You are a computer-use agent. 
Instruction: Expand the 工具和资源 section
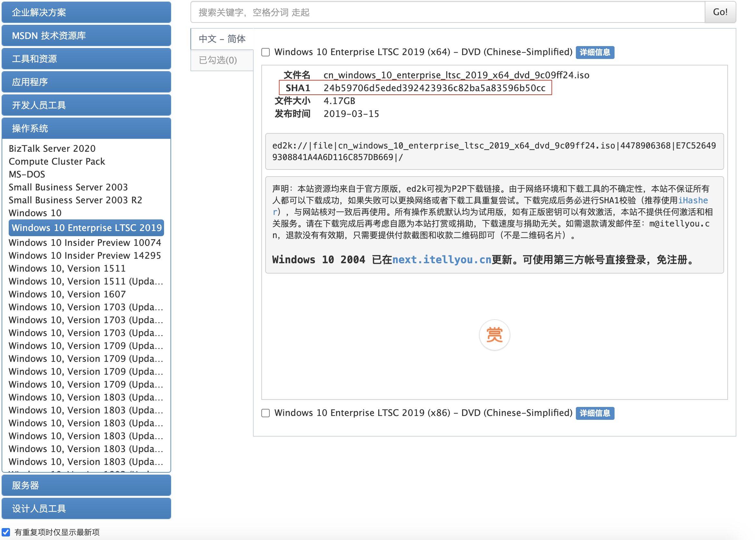[x=86, y=59]
